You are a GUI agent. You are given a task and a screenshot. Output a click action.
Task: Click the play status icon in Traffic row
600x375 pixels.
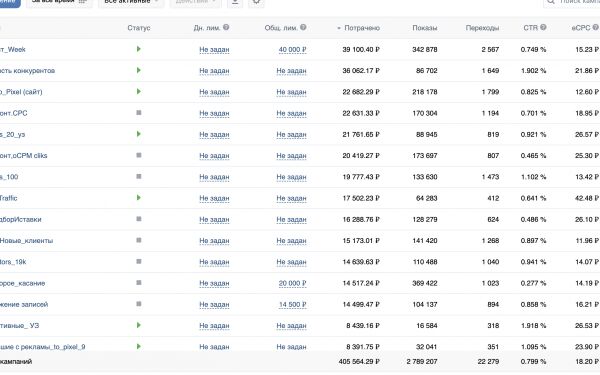coord(139,198)
